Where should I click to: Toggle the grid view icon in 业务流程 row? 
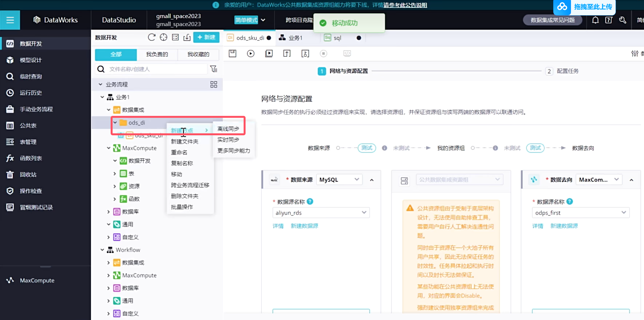pos(214,84)
